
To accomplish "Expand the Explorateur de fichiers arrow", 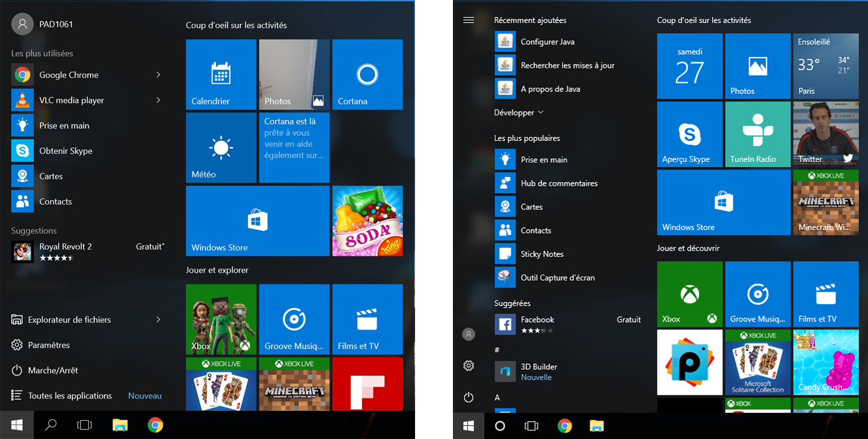I will tap(157, 319).
